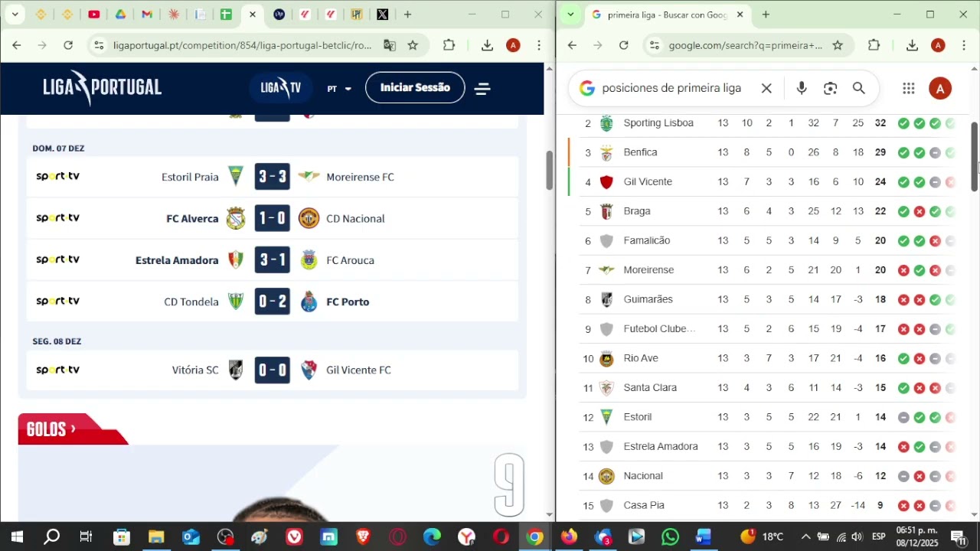This screenshot has width=980, height=551.
Task: Open Estrela Amadora vs FC Arouca 3-1 score
Action: coord(273,260)
